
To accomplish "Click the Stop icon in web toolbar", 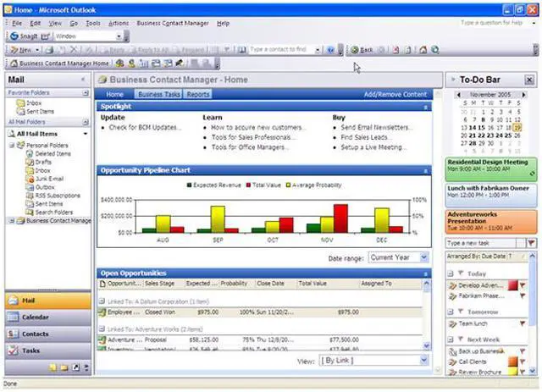I will coord(396,50).
